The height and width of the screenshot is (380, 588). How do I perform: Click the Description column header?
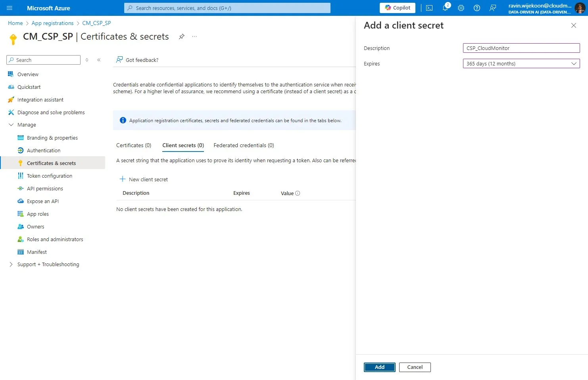pos(136,193)
